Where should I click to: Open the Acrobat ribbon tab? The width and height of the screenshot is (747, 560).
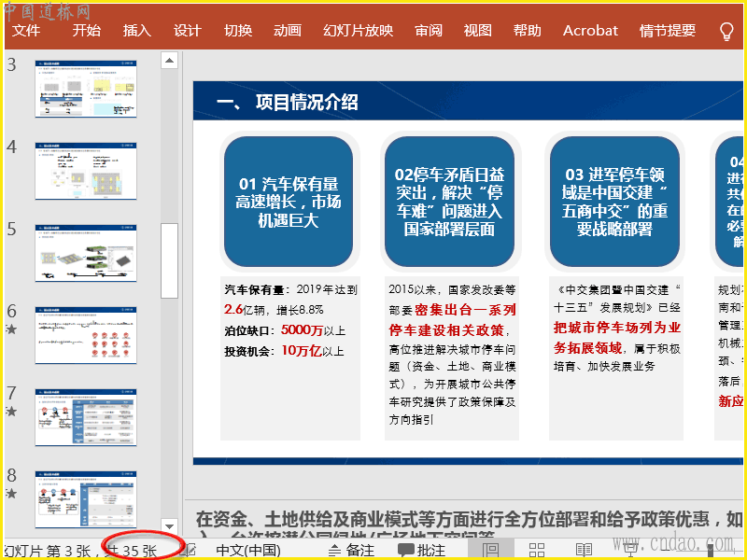point(590,31)
